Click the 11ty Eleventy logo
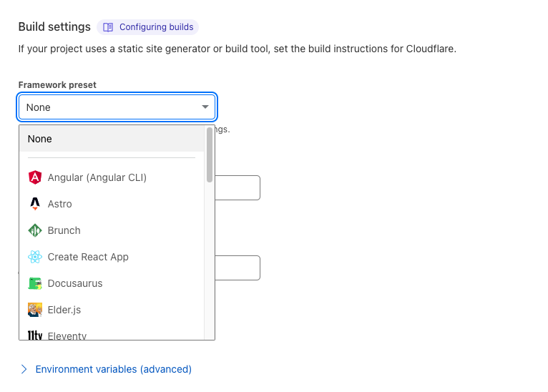The height and width of the screenshot is (392, 548). pos(35,335)
